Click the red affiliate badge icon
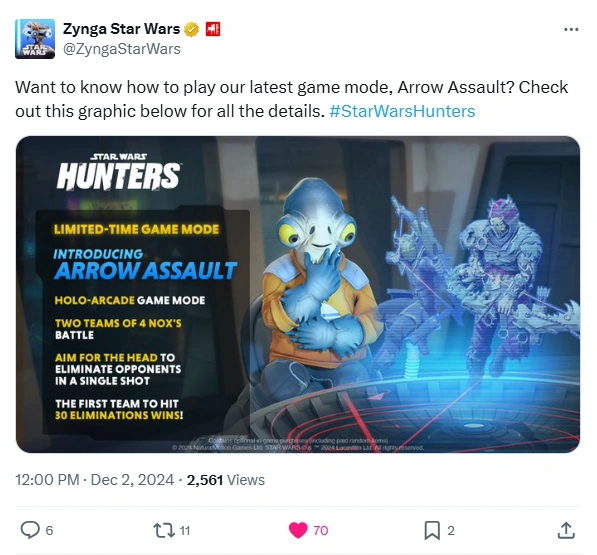Viewport: 597px width, 555px height. point(213,29)
